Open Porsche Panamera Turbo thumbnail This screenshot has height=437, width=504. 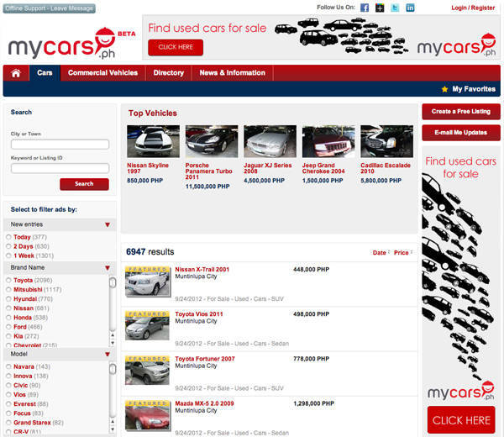coord(212,141)
